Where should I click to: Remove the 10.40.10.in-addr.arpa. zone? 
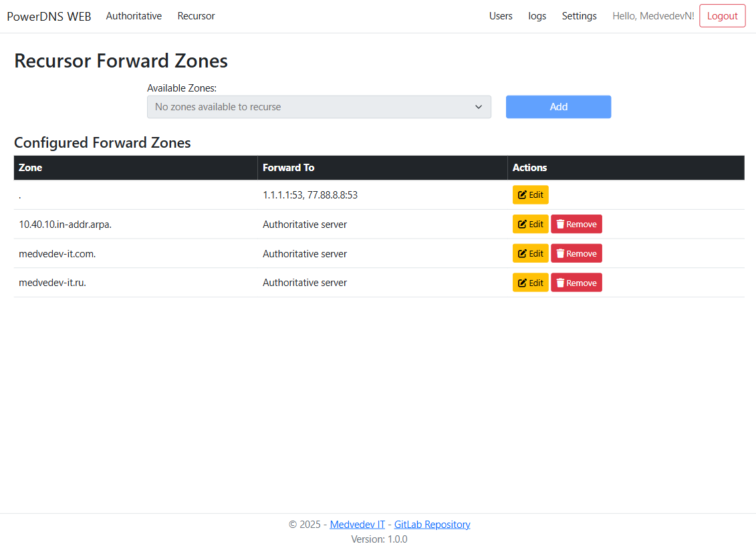(576, 224)
